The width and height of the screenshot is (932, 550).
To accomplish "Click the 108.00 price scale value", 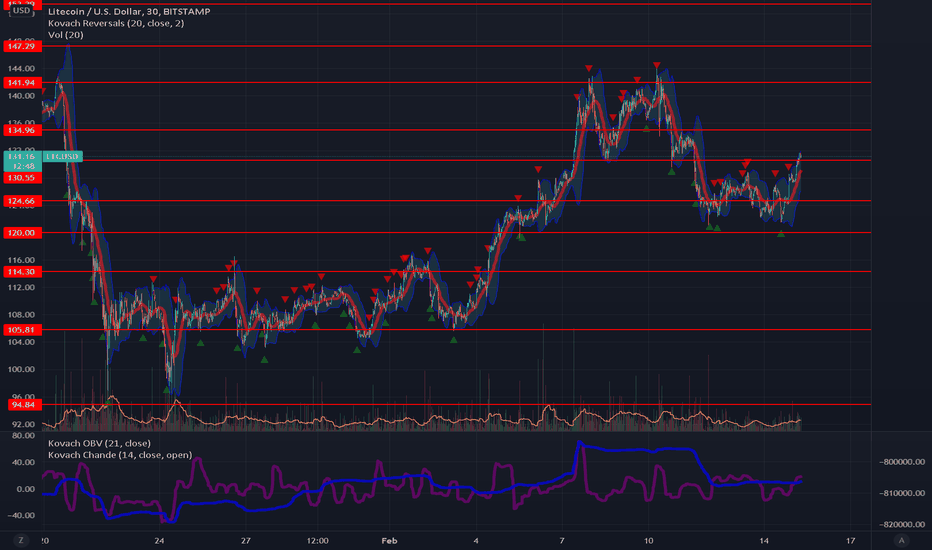I will (x=21, y=315).
